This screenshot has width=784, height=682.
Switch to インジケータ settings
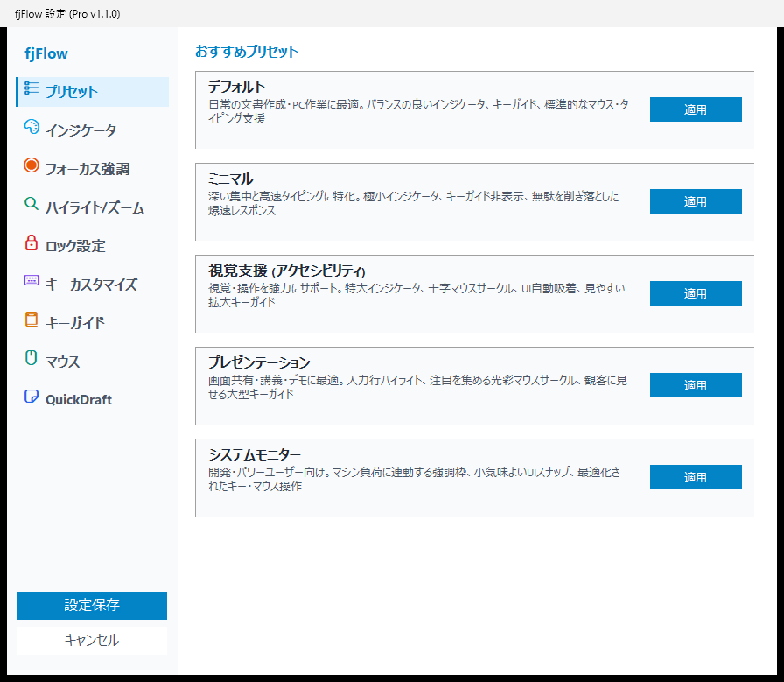(93, 130)
